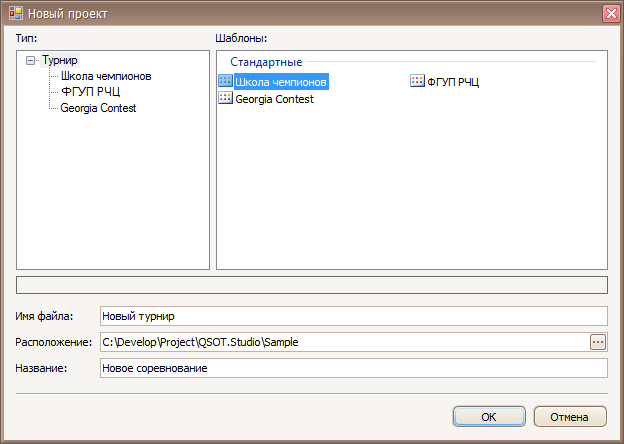Select ФГУП РЧЦ in the tree
The width and height of the screenshot is (624, 444).
pyautogui.click(x=90, y=92)
